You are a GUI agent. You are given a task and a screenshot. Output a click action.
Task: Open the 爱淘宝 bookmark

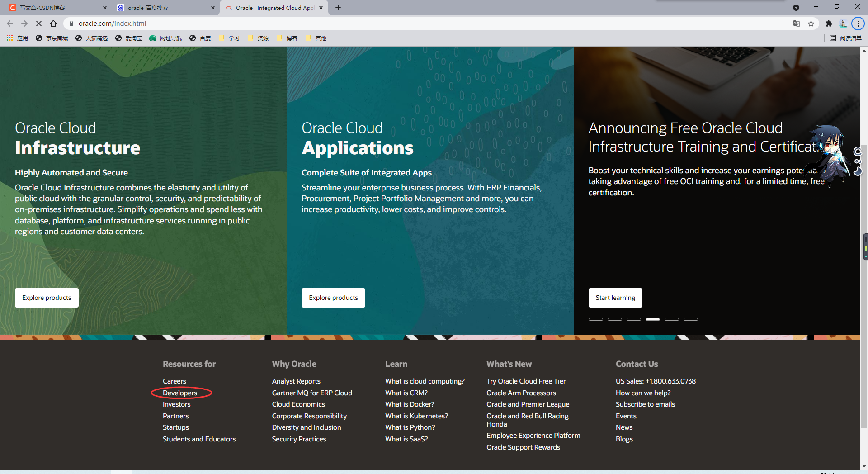pos(128,38)
